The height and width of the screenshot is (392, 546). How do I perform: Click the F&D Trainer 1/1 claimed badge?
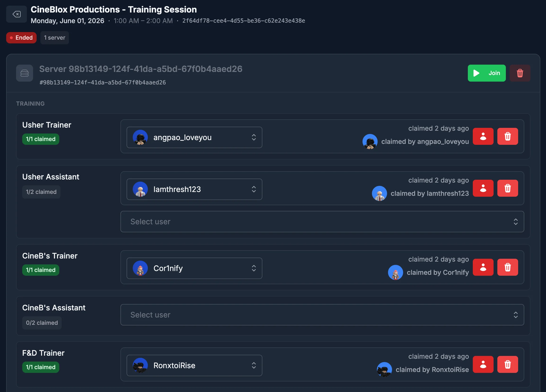41,367
